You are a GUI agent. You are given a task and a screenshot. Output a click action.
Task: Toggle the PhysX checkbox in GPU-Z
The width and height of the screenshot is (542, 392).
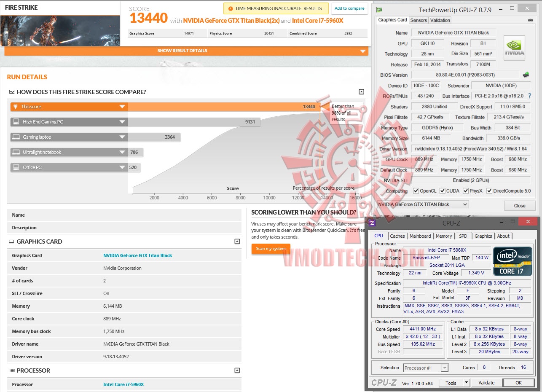click(x=466, y=191)
